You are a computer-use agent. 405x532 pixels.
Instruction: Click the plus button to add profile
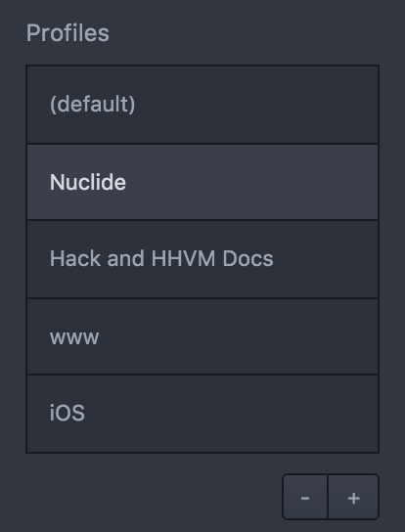pyautogui.click(x=353, y=497)
